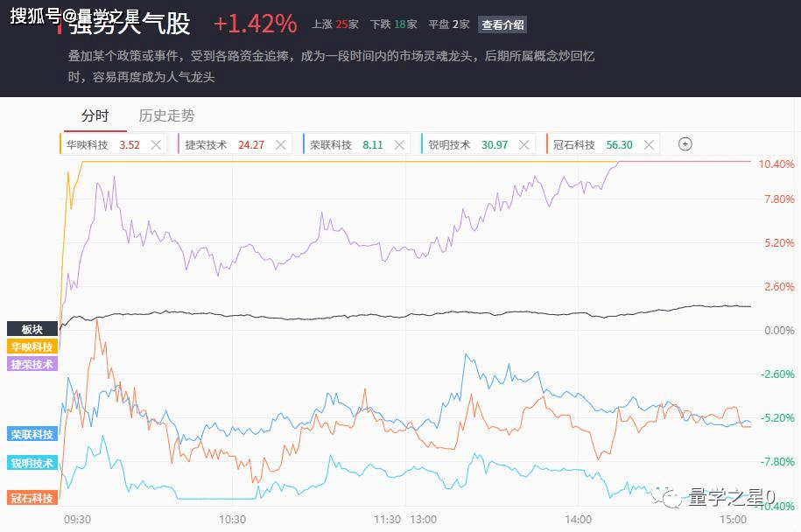Select the 锐明技术 30.97 stock chip
Image resolution: width=801 pixels, height=532 pixels.
click(468, 144)
